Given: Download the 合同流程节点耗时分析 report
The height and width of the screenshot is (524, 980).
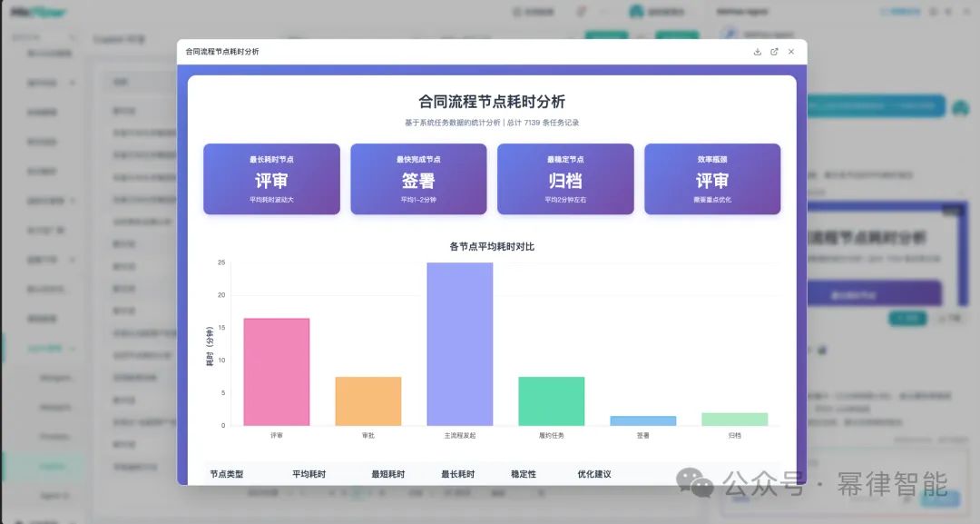Looking at the screenshot, I should [x=758, y=52].
